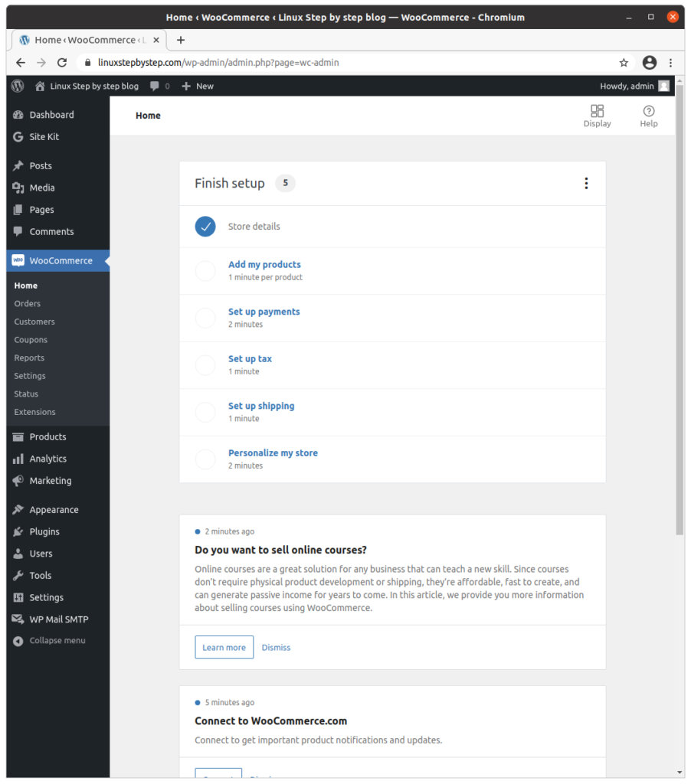Click the Help question mark icon
Viewport: 691px width, 784px height.
(x=648, y=111)
